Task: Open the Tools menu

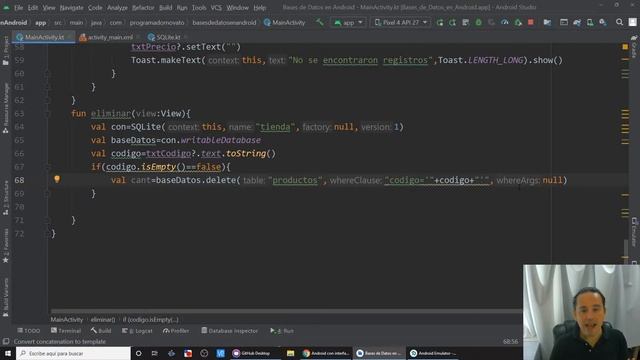Action: coord(199,7)
